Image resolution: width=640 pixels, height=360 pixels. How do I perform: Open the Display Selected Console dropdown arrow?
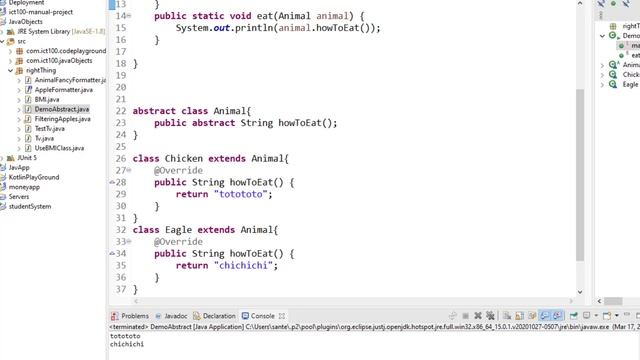[596, 316]
